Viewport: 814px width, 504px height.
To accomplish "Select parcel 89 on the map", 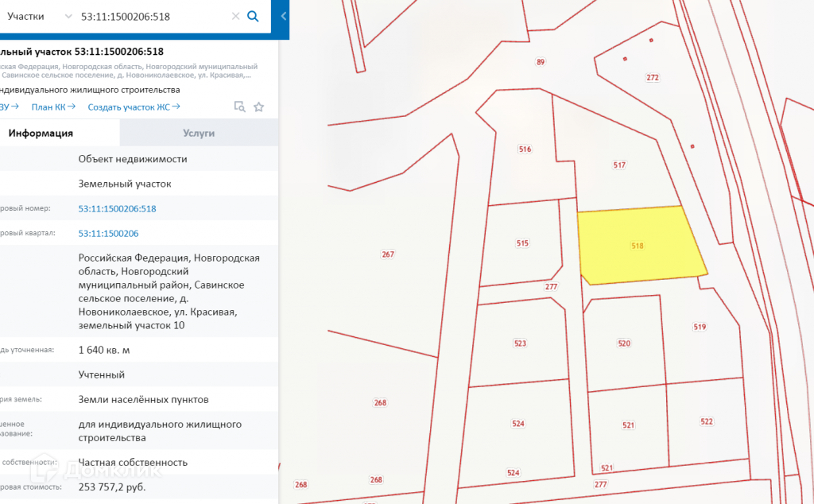I will (541, 62).
